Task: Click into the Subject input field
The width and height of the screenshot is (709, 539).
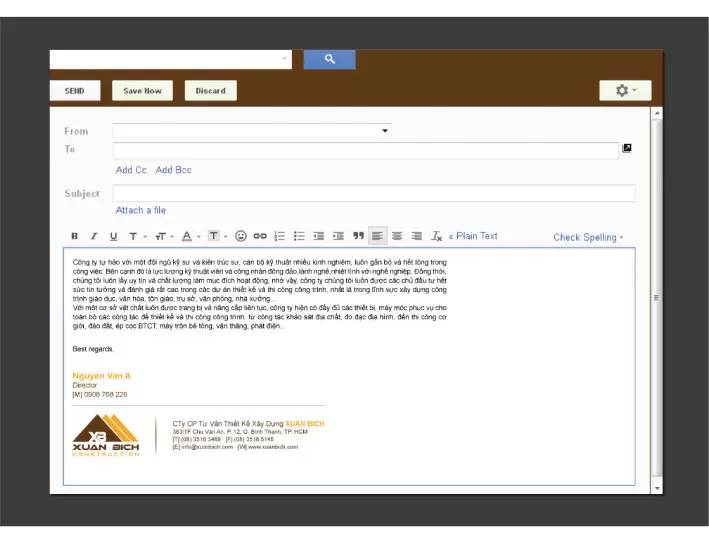Action: (374, 194)
